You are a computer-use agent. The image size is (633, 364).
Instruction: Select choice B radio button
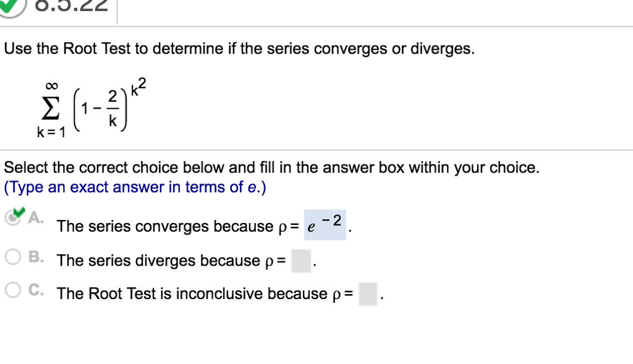click(x=12, y=256)
